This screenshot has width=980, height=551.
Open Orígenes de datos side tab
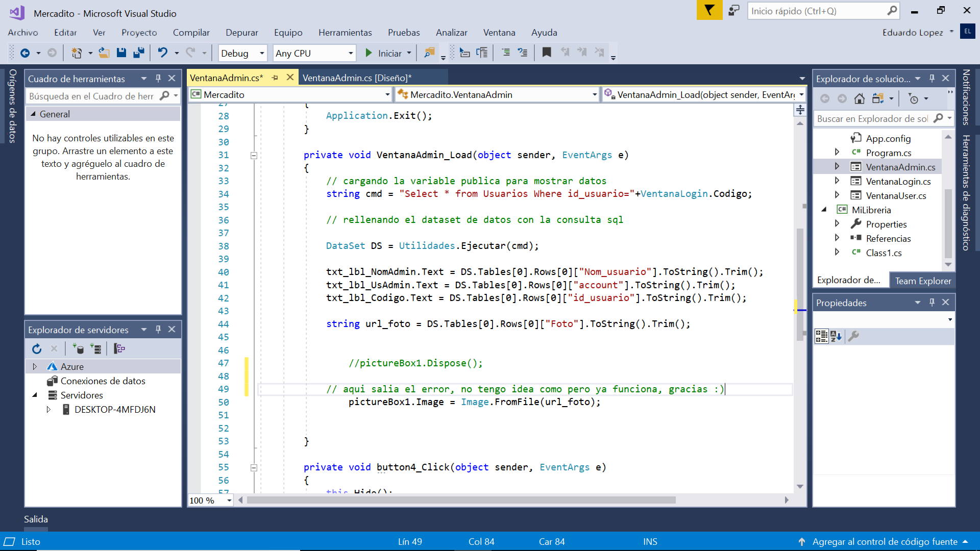click(12, 106)
